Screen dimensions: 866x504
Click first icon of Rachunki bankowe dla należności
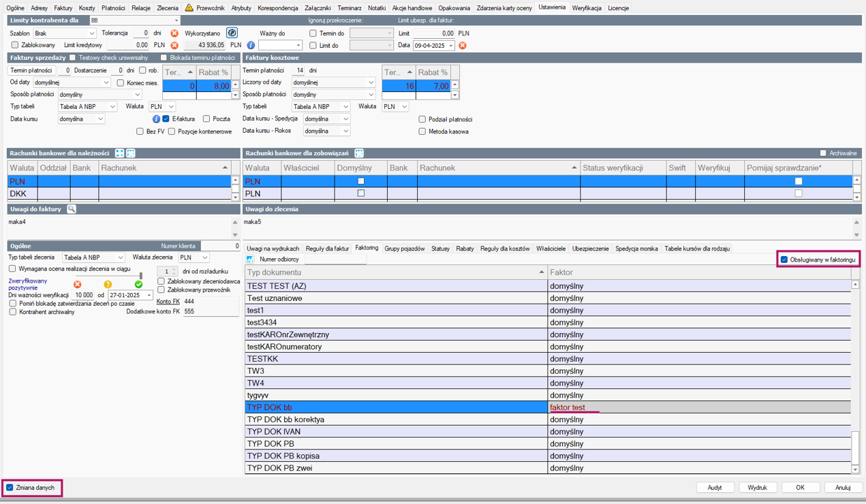point(119,153)
